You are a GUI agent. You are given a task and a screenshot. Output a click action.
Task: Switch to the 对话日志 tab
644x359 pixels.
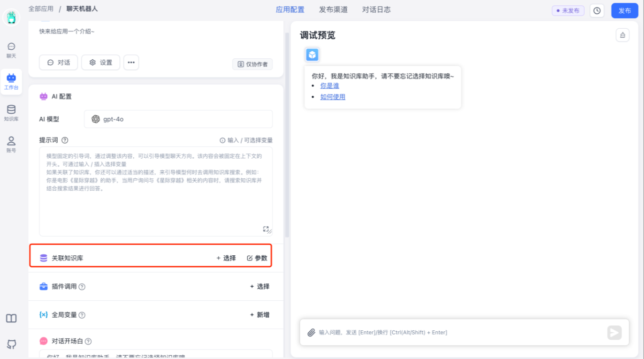(x=376, y=10)
